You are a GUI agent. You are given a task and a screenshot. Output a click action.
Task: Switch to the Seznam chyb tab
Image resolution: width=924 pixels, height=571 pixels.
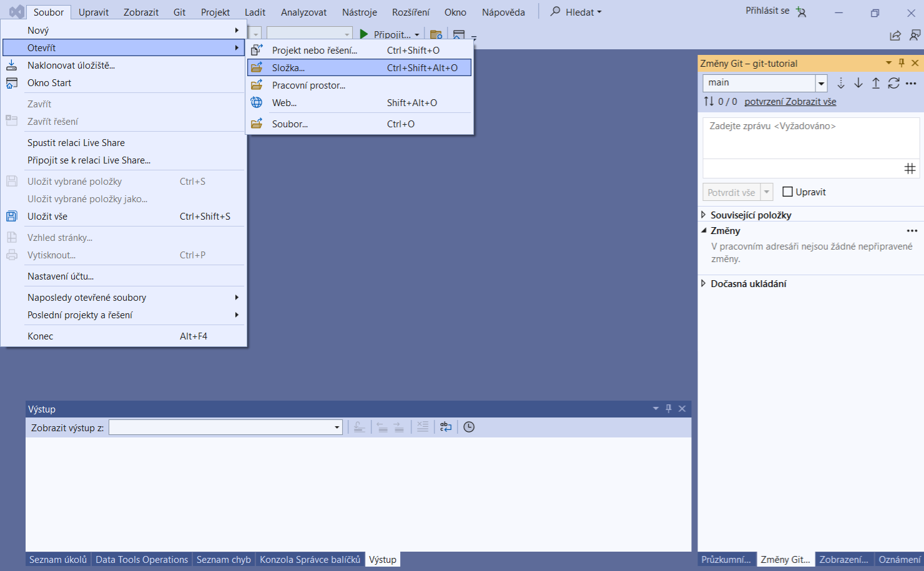224,560
